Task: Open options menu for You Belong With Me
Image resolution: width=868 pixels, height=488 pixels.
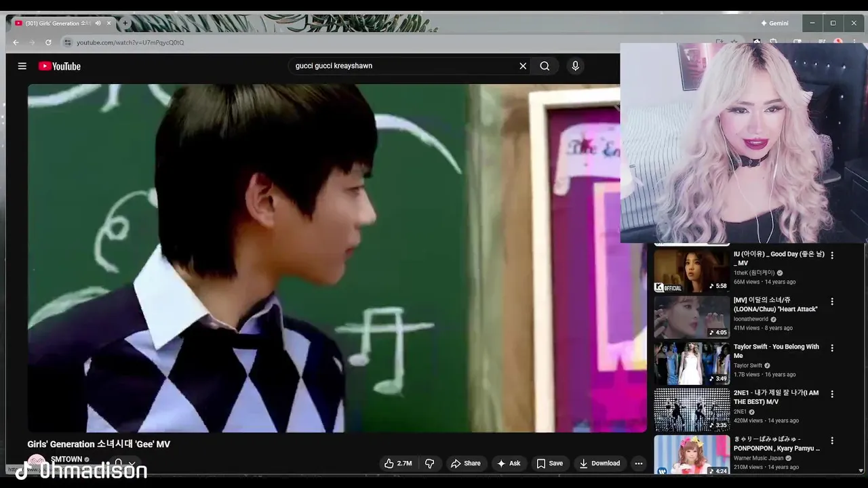Action: point(832,348)
